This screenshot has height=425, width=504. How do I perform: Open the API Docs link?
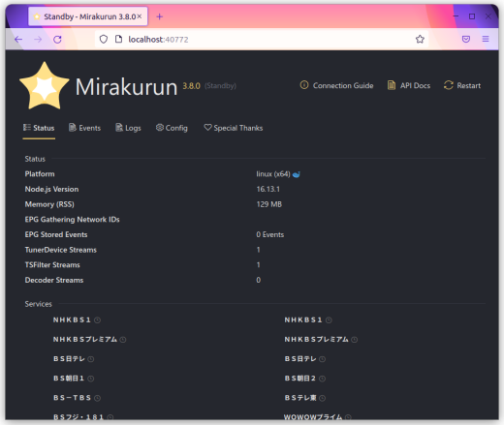[409, 85]
